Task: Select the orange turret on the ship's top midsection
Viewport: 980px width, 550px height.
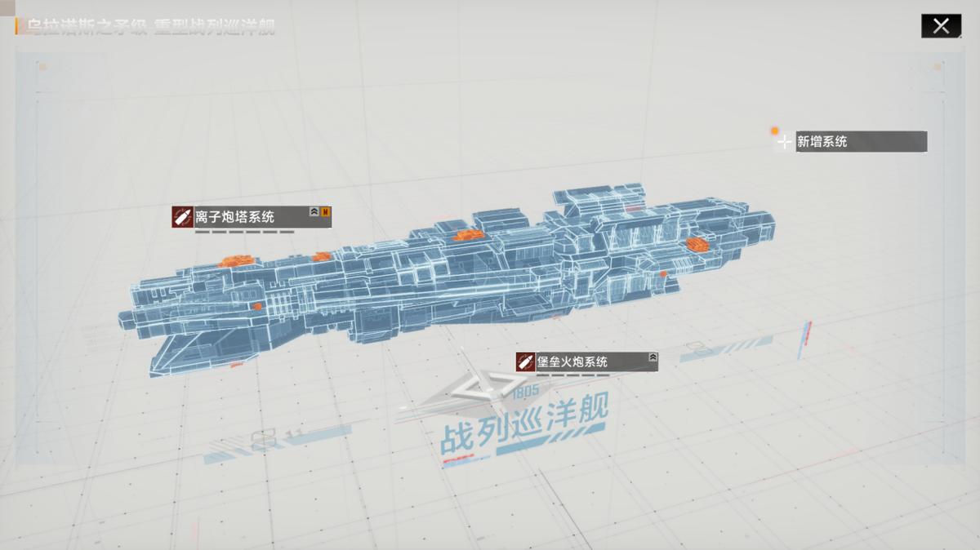Action: tap(467, 237)
